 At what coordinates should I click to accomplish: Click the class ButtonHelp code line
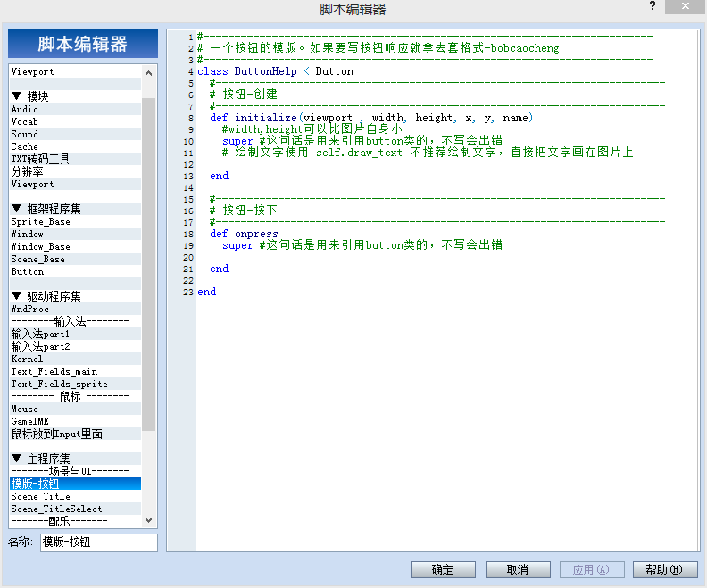[276, 71]
